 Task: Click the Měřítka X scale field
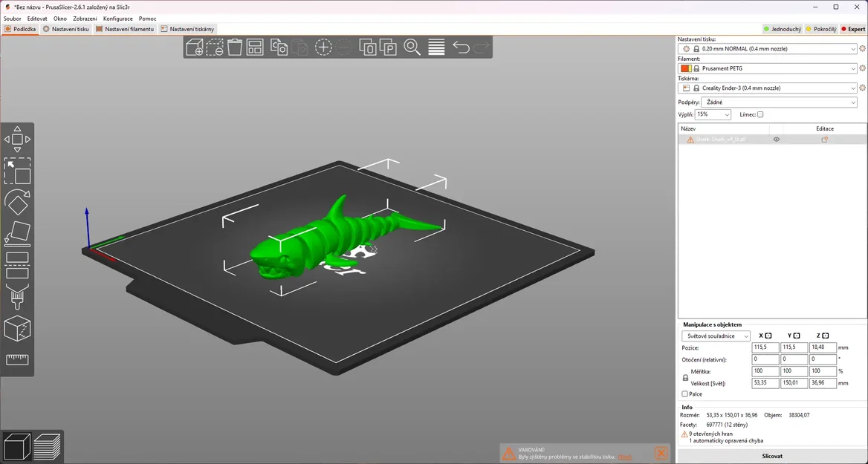click(x=765, y=371)
